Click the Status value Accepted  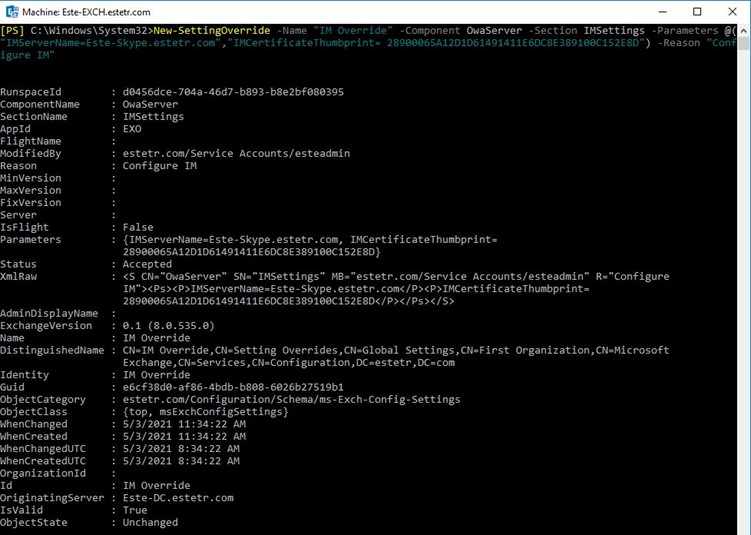click(147, 264)
